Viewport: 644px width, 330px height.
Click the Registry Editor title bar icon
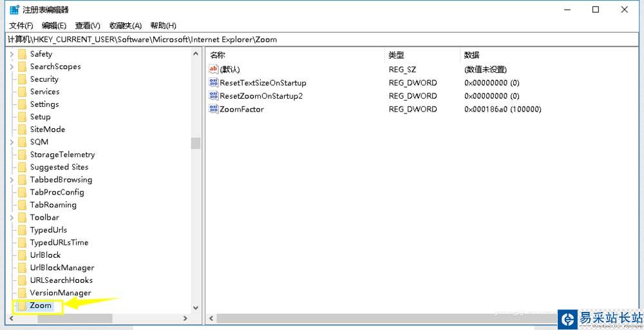[x=14, y=10]
